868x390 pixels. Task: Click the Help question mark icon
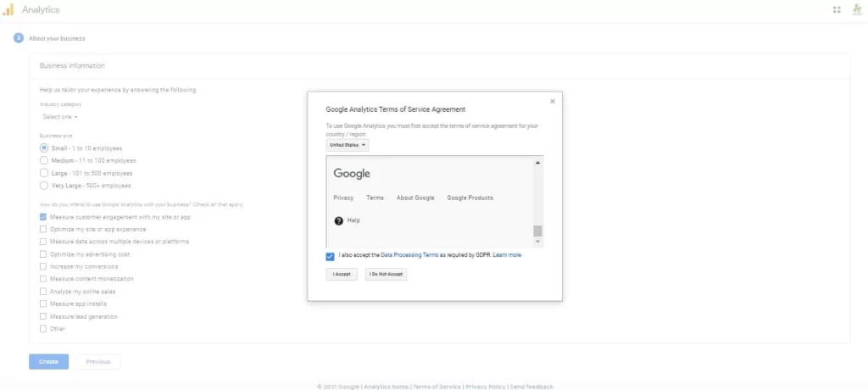(x=339, y=220)
